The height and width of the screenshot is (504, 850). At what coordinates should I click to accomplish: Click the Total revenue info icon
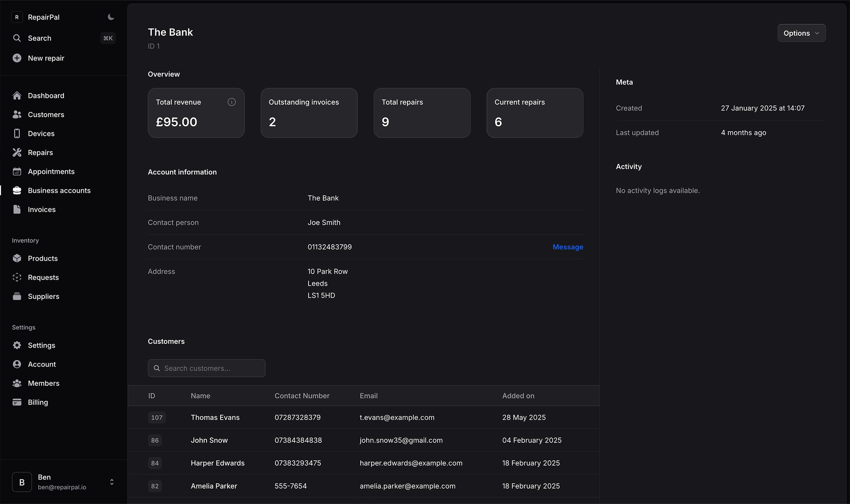232,102
